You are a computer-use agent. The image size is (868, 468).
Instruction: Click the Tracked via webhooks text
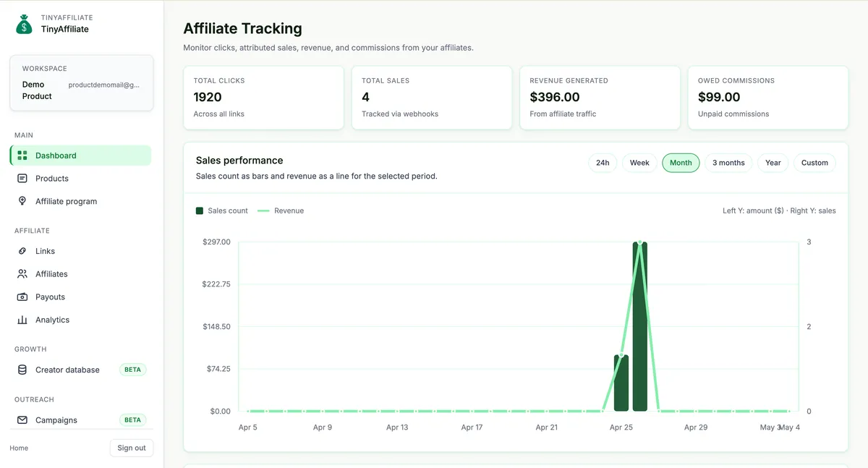pos(400,114)
